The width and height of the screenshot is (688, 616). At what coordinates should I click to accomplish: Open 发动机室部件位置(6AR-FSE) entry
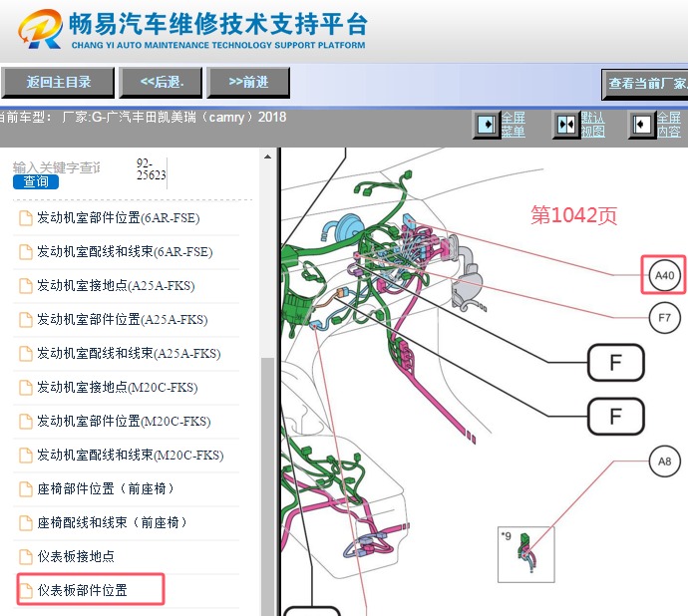(118, 217)
